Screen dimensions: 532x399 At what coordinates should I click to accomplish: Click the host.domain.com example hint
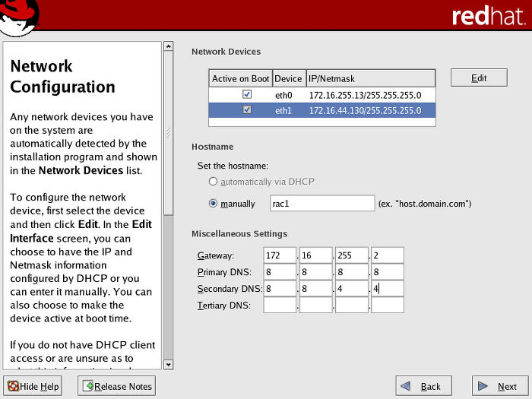pyautogui.click(x=425, y=204)
